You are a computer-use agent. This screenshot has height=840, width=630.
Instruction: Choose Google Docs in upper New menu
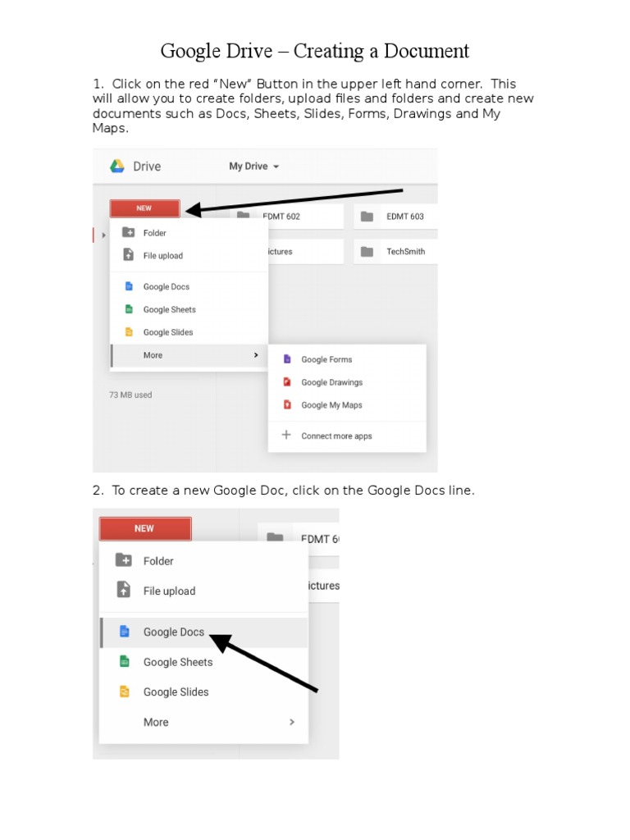click(189, 286)
